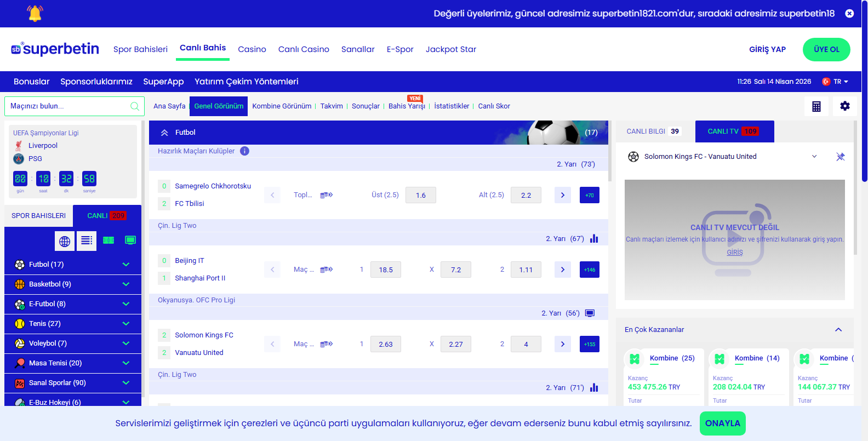
Task: Next market arrow in Solomon Kings FC row
Action: pyautogui.click(x=563, y=344)
